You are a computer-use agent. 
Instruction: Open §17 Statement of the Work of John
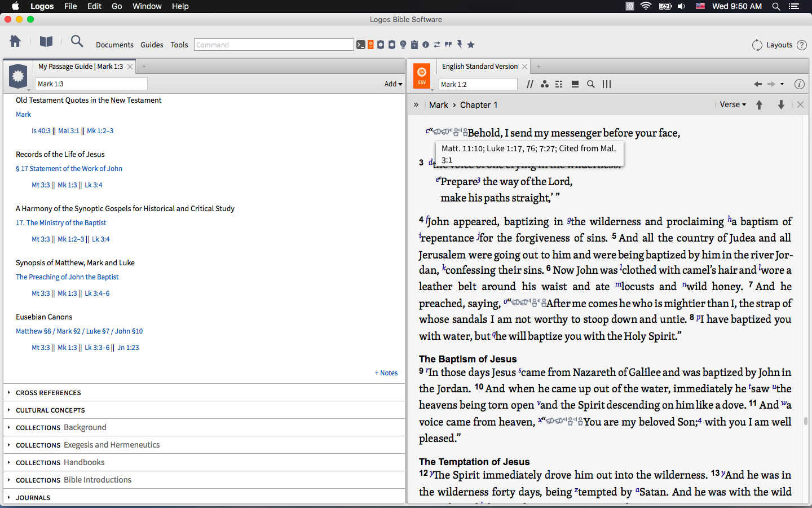tap(69, 168)
